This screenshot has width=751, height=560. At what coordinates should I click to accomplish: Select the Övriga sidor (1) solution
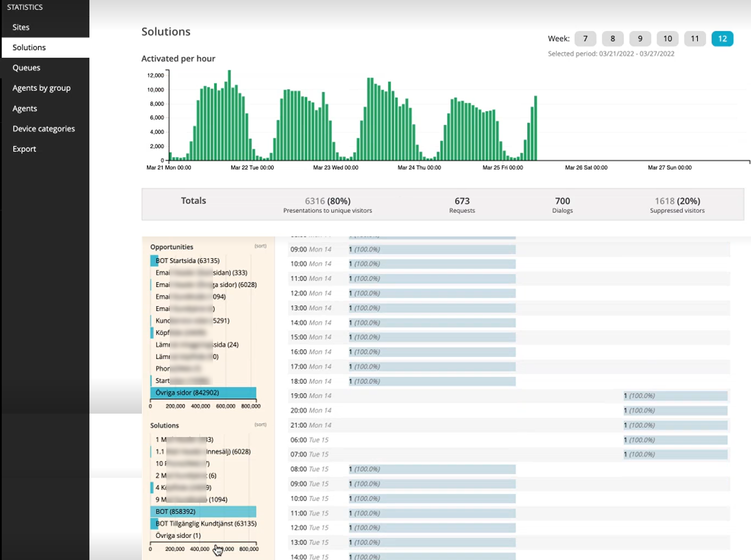(x=178, y=536)
